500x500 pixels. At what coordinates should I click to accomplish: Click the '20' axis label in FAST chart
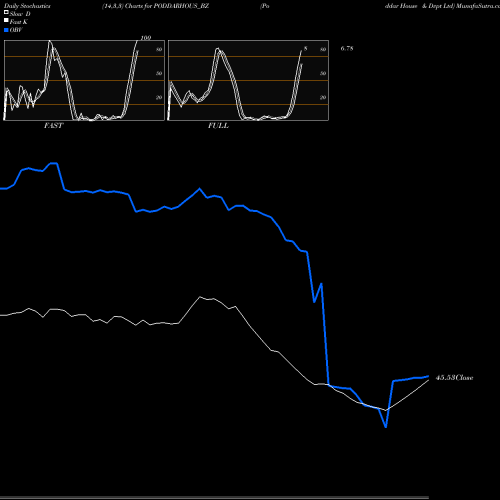point(159,97)
